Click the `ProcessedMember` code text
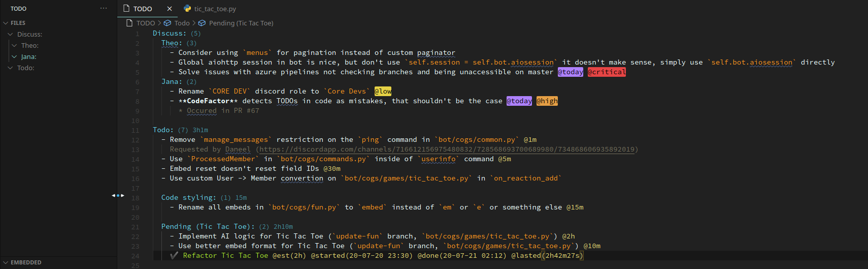 223,159
